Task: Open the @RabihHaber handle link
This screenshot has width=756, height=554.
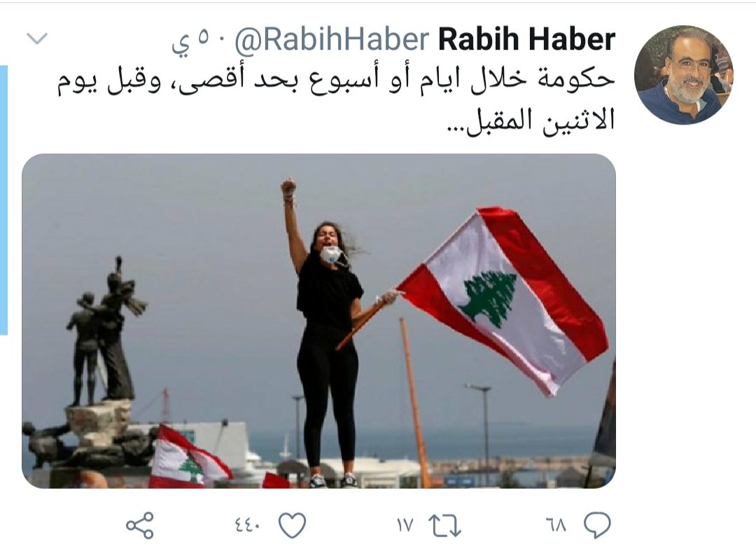Action: (332, 39)
